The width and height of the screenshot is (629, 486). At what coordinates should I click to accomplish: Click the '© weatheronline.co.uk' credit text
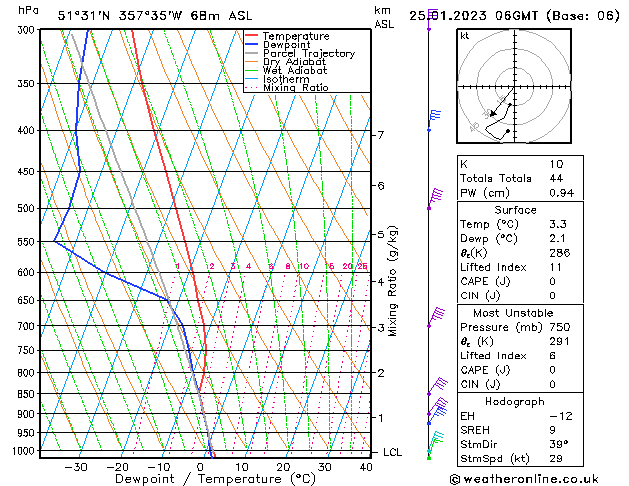pyautogui.click(x=524, y=479)
